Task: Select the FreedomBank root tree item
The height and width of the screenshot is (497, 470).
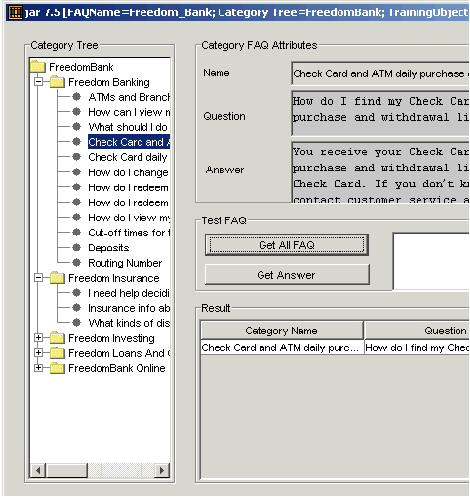Action: pos(81,67)
